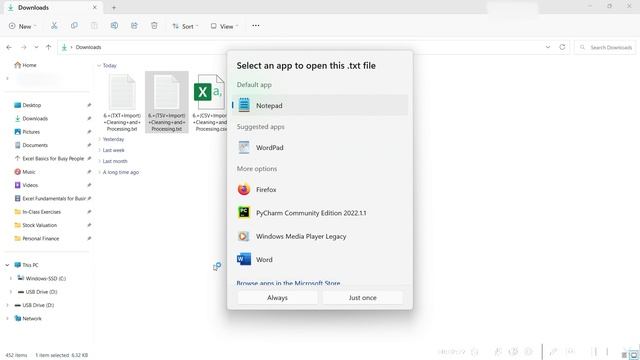Click the Rename icon in toolbar
This screenshot has height=360, width=640.
114,26
